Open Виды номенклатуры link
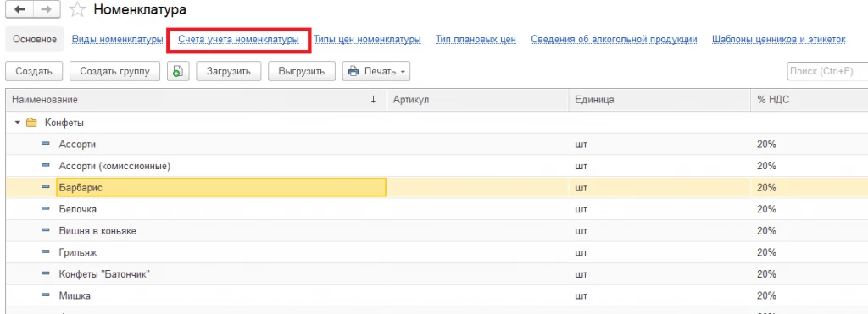This screenshot has width=868, height=314. 117,39
